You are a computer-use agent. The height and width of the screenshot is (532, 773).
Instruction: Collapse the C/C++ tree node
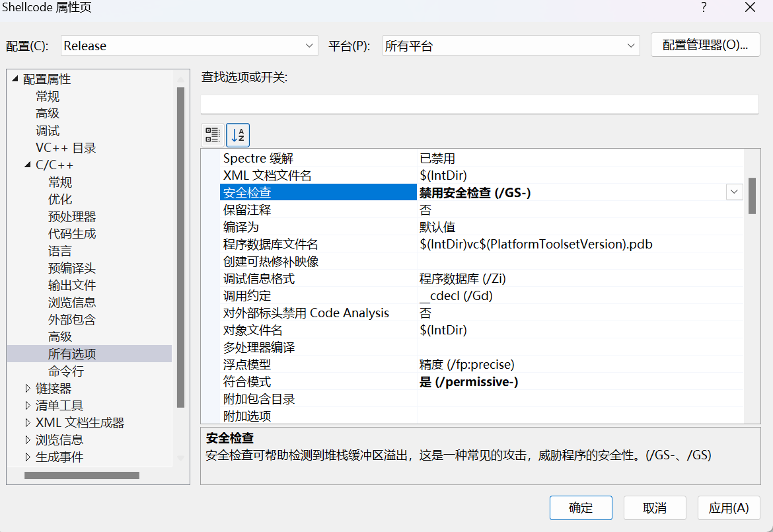tap(28, 165)
